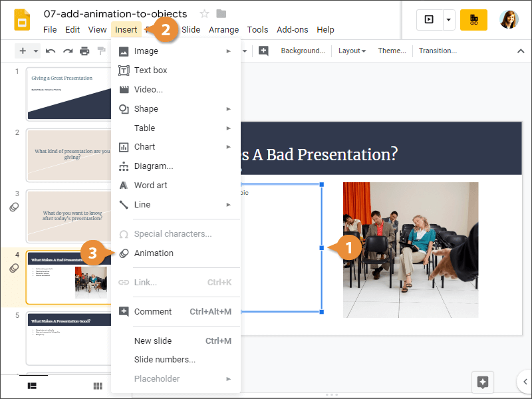Expand the Chart submenu
The height and width of the screenshot is (399, 532).
point(176,147)
